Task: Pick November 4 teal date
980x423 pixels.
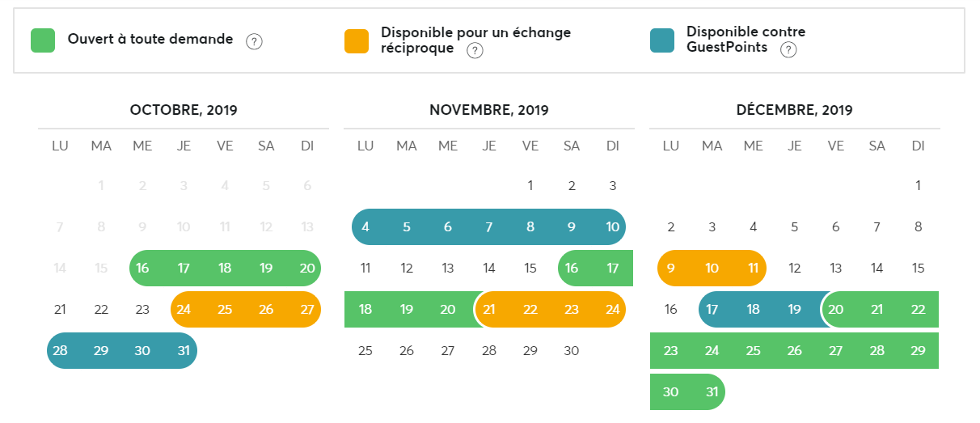Action: [x=365, y=227]
